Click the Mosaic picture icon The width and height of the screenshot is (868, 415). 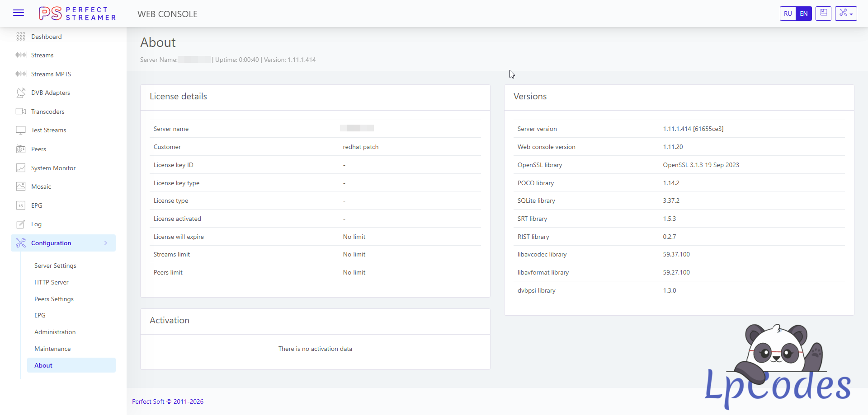(x=21, y=187)
